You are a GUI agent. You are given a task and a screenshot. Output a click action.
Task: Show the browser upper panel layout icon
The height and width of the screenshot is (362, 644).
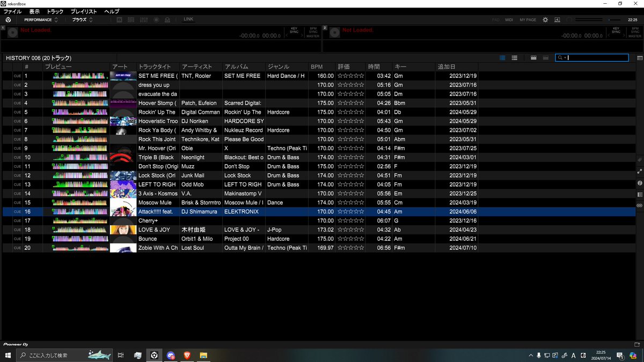tap(533, 57)
